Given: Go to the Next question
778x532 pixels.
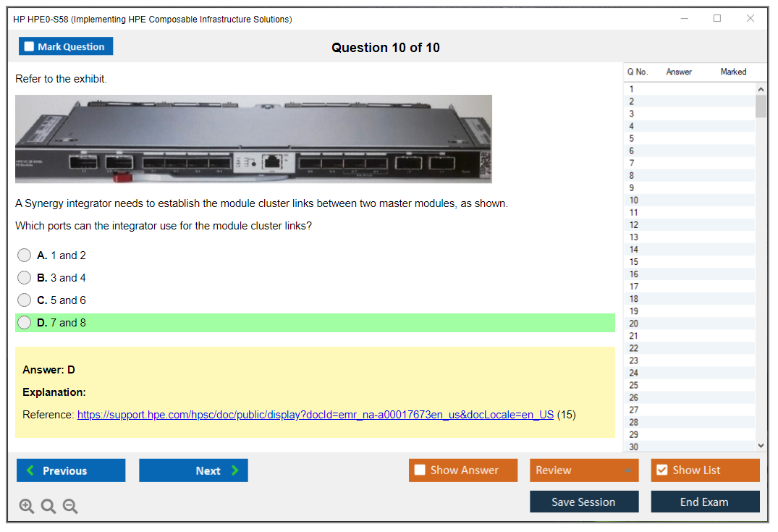Looking at the screenshot, I should coord(193,470).
